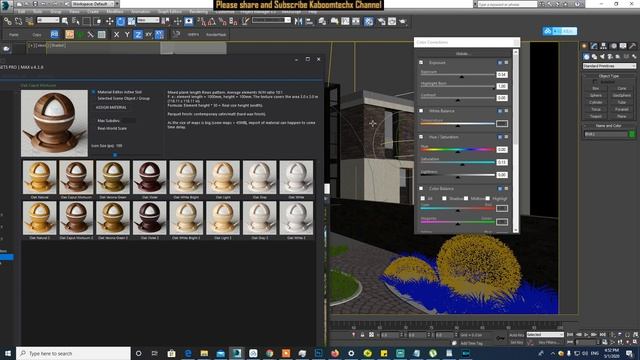This screenshot has width=640, height=360.
Task: Select the Lights category icon
Action: tap(602, 57)
